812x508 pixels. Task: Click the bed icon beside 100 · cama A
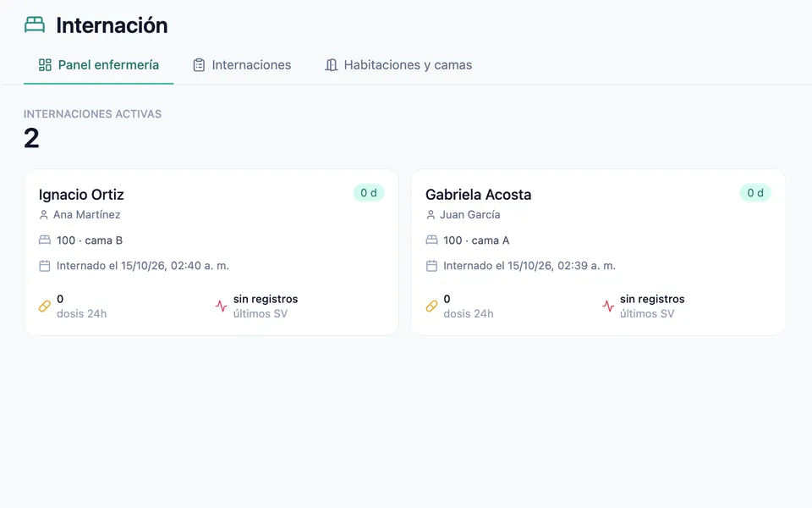[x=431, y=240]
